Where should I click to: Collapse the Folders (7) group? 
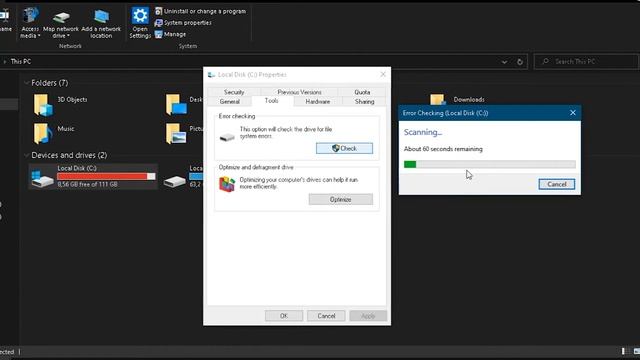click(27, 83)
